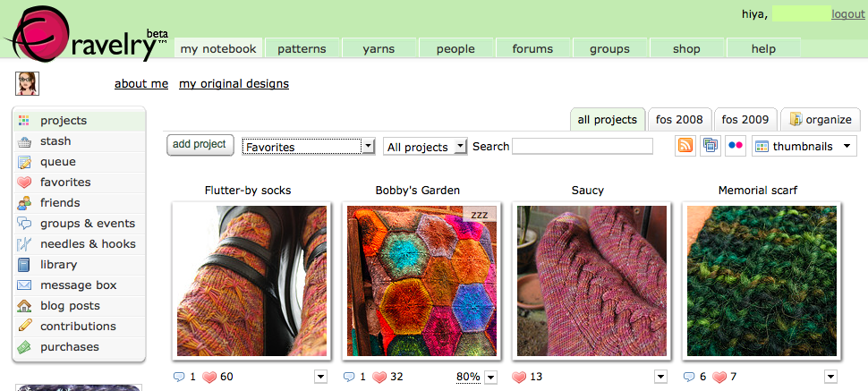Image resolution: width=868 pixels, height=391 pixels.
Task: Select the people tab
Action: click(x=455, y=48)
